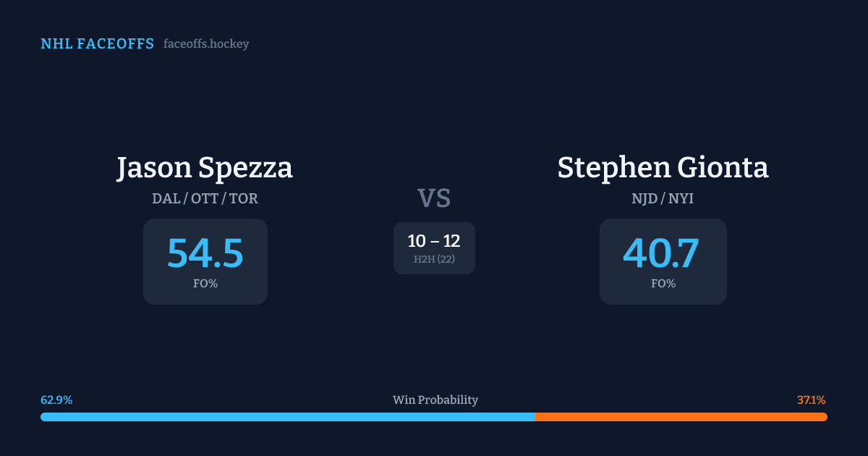This screenshot has width=868, height=456.
Task: Click the FO% label under 54.5
Action: pos(205,284)
